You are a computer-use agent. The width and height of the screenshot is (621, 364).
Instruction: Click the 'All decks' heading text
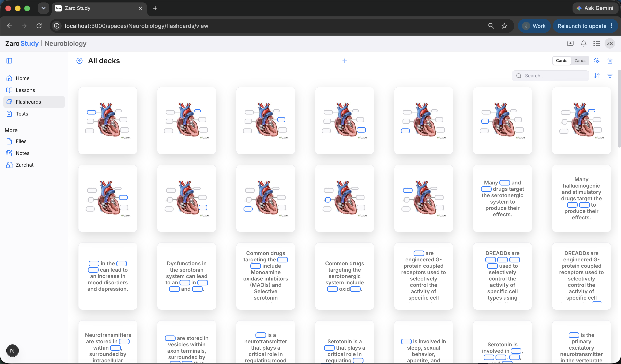point(104,61)
